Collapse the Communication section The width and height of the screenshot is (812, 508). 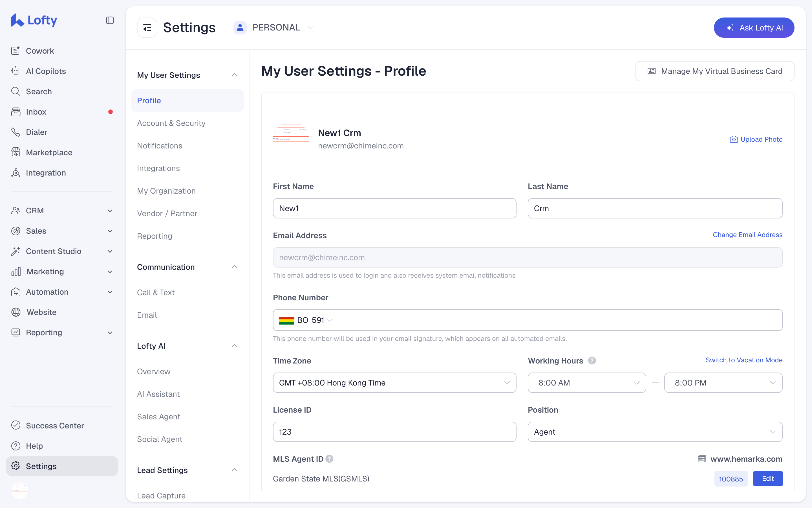(x=235, y=267)
